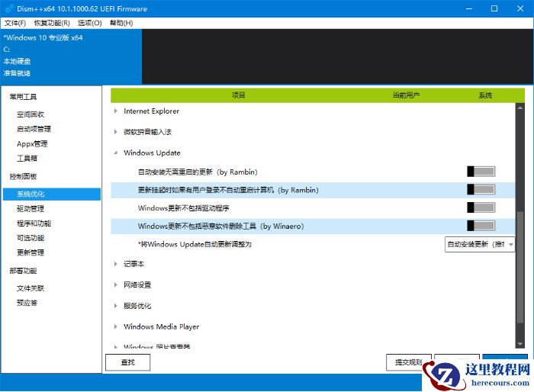Click the 系统 column header

(x=485, y=95)
